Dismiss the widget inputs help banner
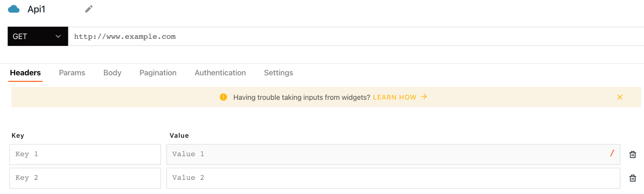This screenshot has height=194, width=644. [x=619, y=97]
